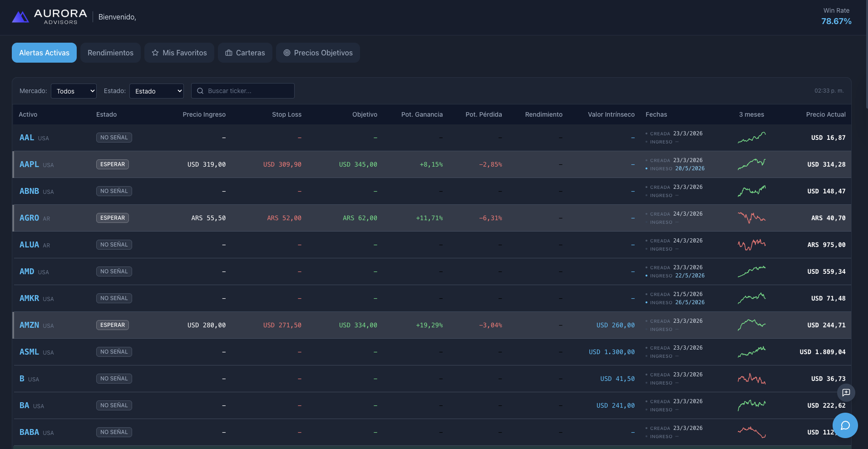Click the ESPERAR badge on AGRO row
Viewport: 868px width, 449px height.
[113, 218]
